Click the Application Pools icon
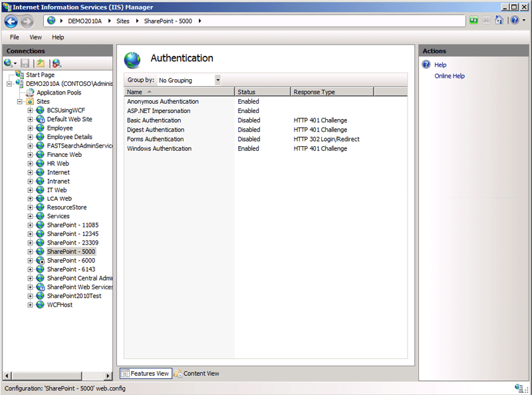The height and width of the screenshot is (395, 532). point(30,92)
